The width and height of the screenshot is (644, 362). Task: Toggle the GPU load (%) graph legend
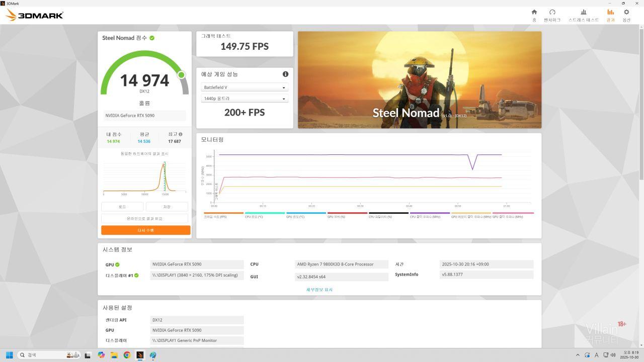(x=347, y=215)
